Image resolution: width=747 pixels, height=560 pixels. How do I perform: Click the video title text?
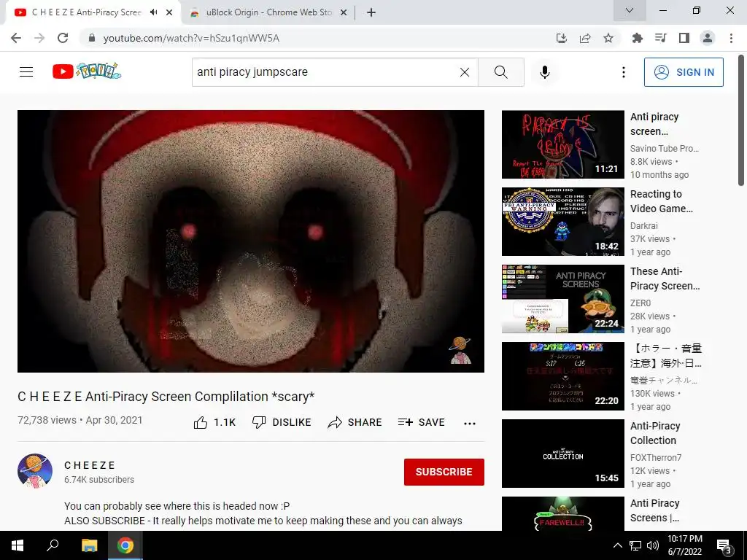pos(166,396)
